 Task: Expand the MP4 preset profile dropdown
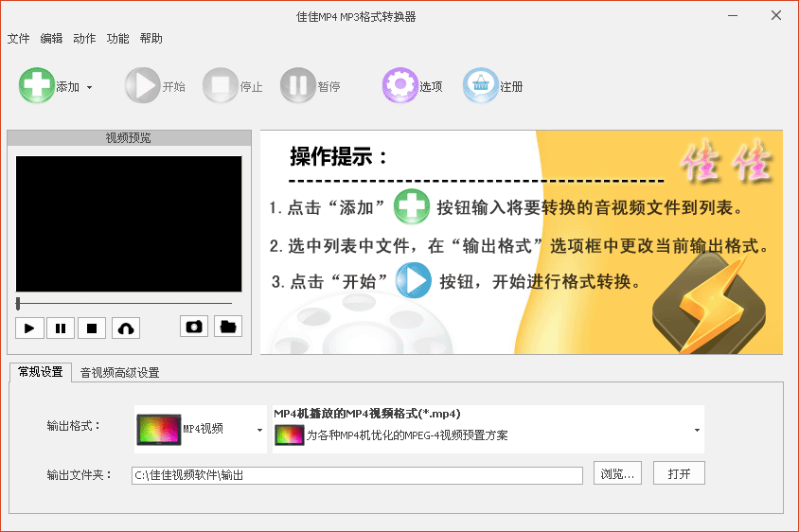698,430
